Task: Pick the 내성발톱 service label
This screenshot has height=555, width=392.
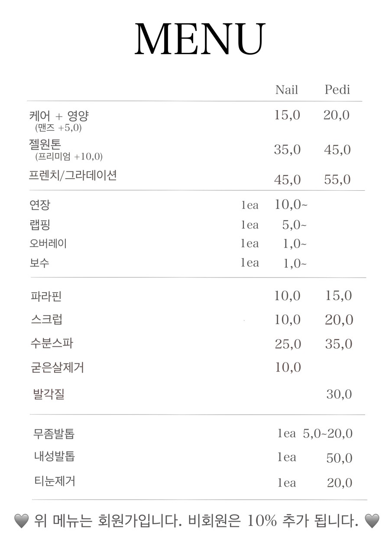Action: [x=55, y=457]
